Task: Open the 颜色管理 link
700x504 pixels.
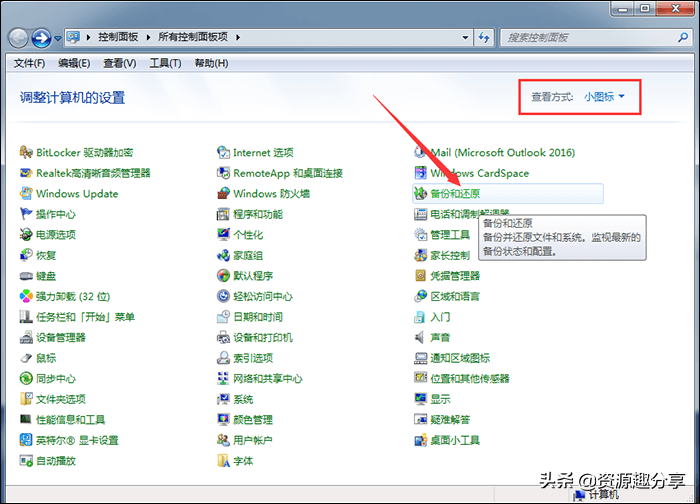Action: (253, 420)
